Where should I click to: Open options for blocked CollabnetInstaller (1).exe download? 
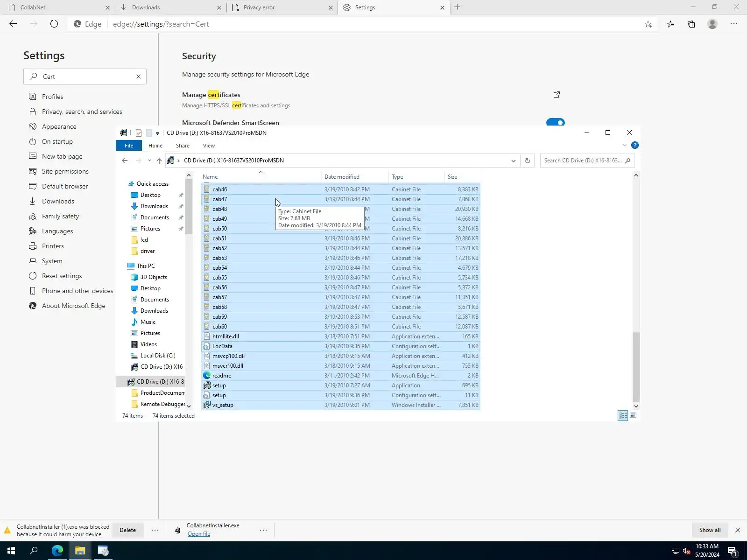[155, 530]
